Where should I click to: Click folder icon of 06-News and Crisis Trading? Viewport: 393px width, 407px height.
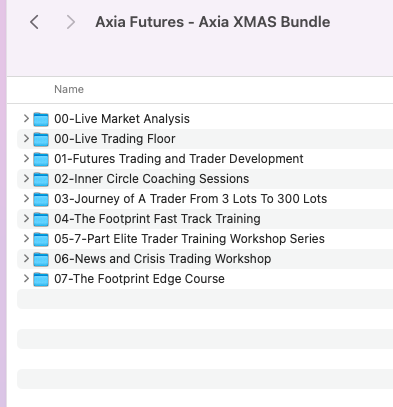pyautogui.click(x=41, y=259)
